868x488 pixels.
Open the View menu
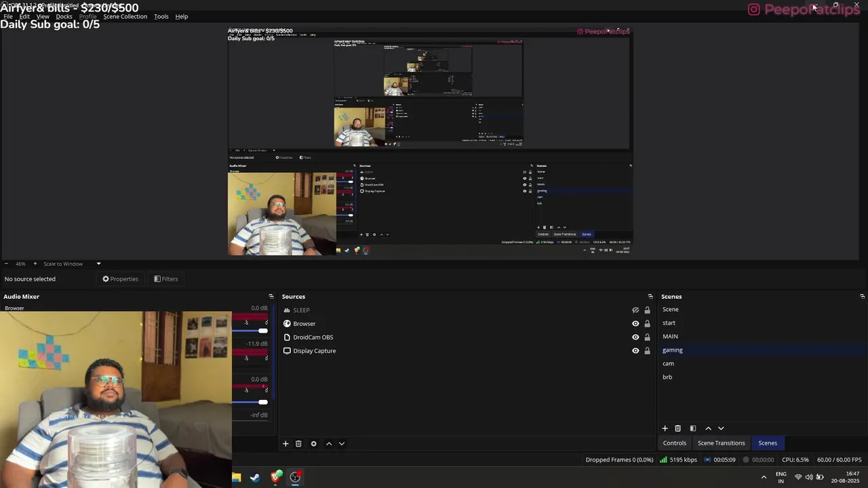pyautogui.click(x=43, y=16)
